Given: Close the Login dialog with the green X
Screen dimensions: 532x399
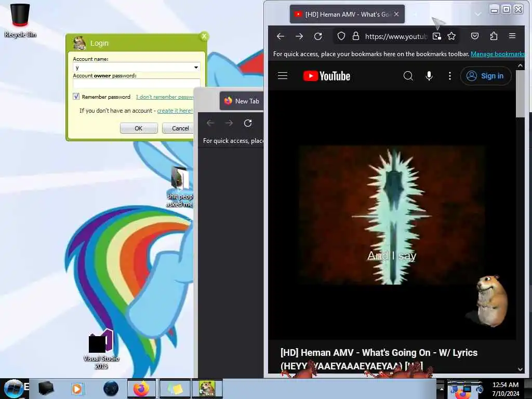Looking at the screenshot, I should (204, 36).
